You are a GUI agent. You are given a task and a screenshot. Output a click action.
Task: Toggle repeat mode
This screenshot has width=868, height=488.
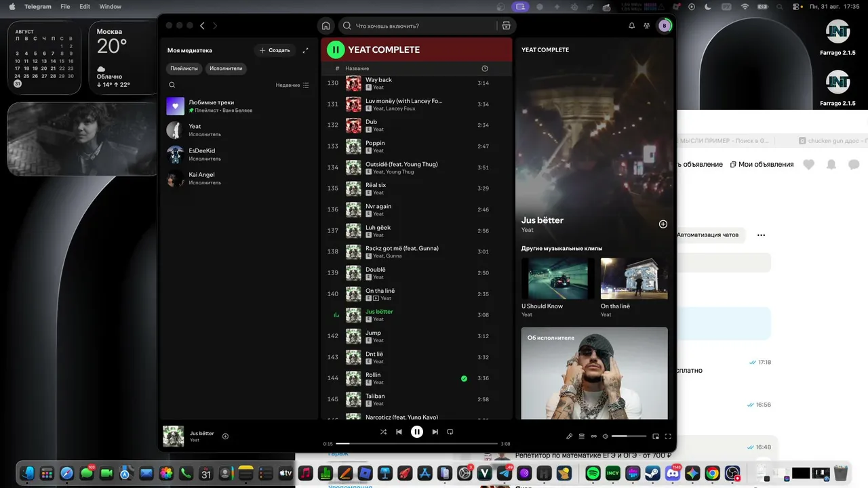coord(450,432)
